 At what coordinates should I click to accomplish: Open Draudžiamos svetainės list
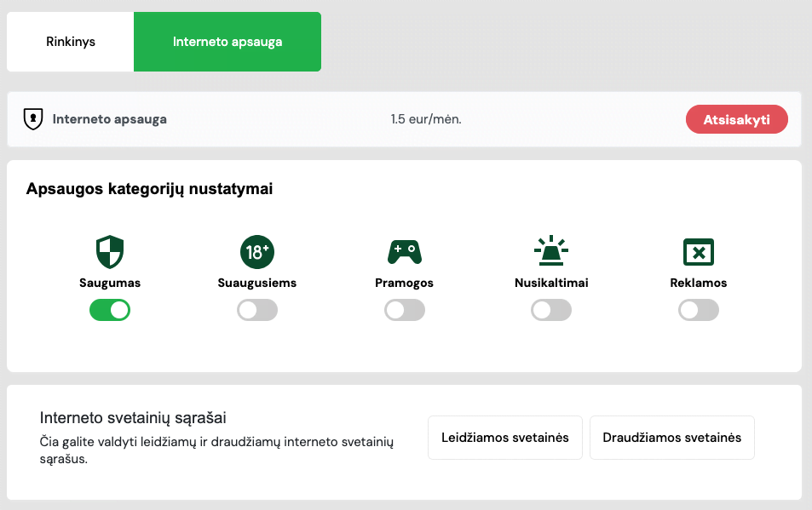671,438
